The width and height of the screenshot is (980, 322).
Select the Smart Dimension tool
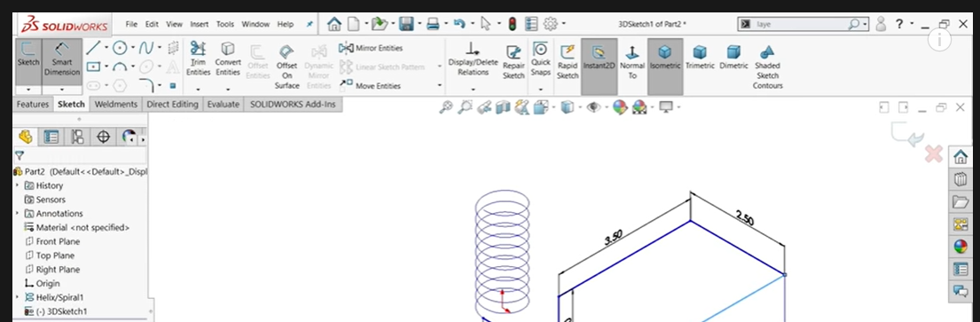[61, 59]
